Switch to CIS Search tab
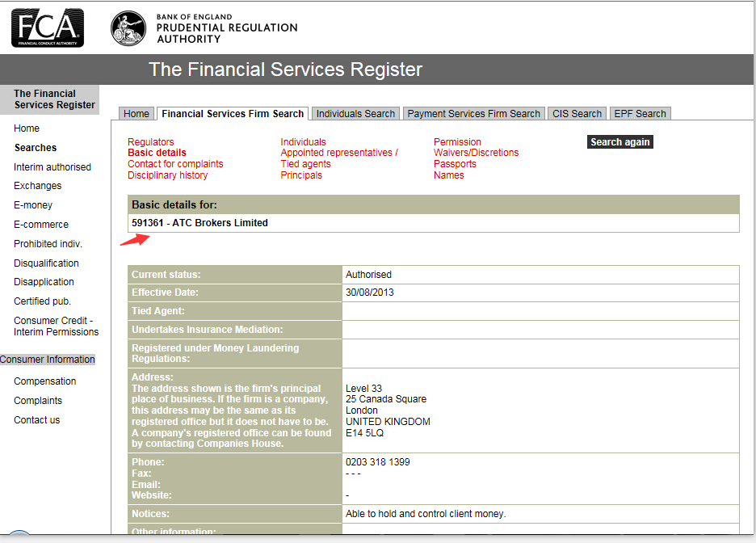 click(x=577, y=114)
